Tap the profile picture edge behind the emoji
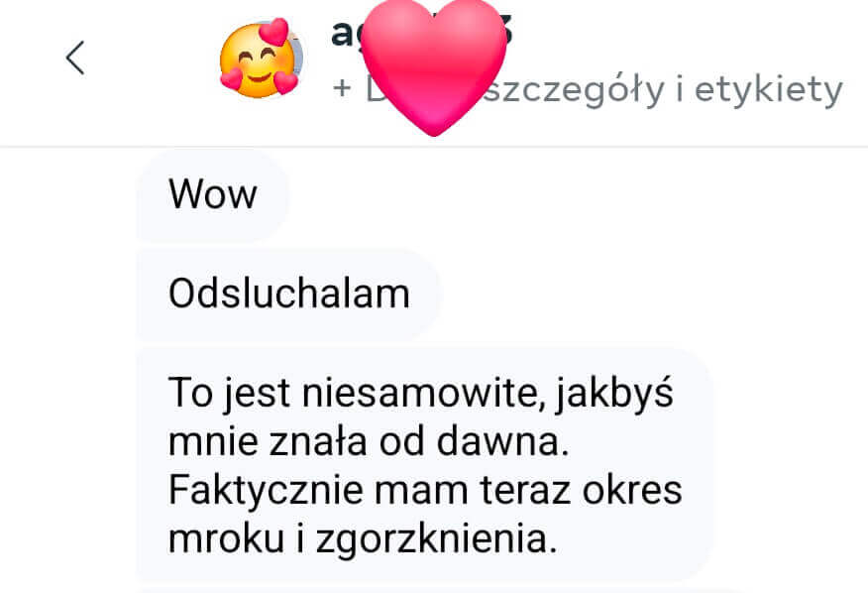 297,56
